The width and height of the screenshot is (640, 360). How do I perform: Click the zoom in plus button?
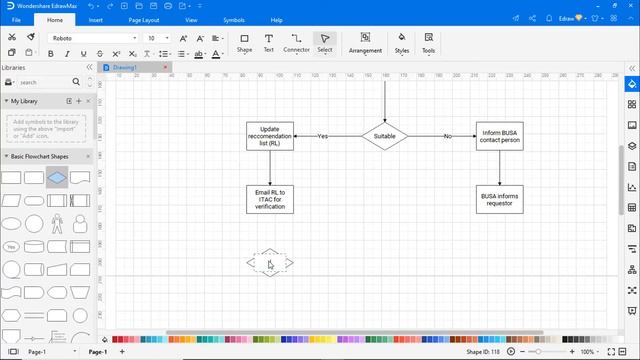tap(572, 351)
